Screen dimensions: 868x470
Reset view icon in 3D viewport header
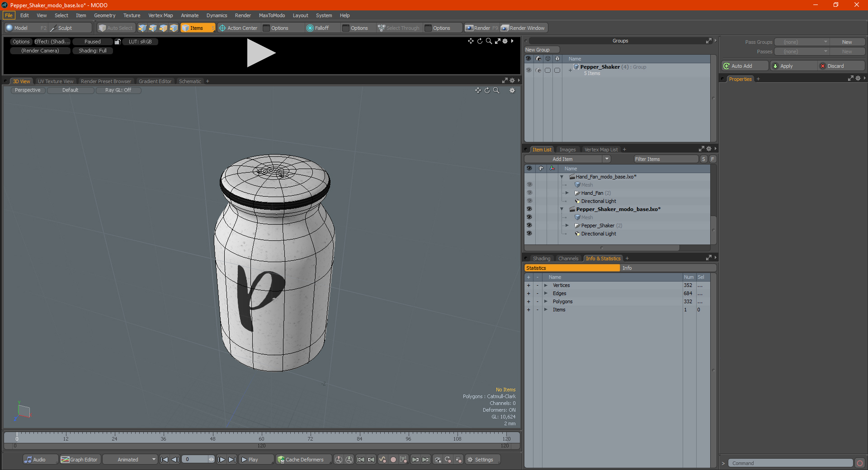487,90
